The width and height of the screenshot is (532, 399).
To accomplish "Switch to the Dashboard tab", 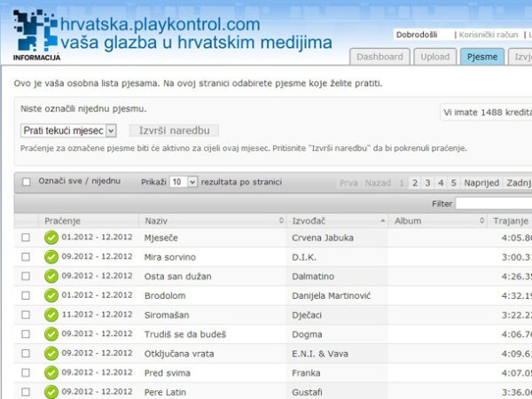I will (x=379, y=57).
